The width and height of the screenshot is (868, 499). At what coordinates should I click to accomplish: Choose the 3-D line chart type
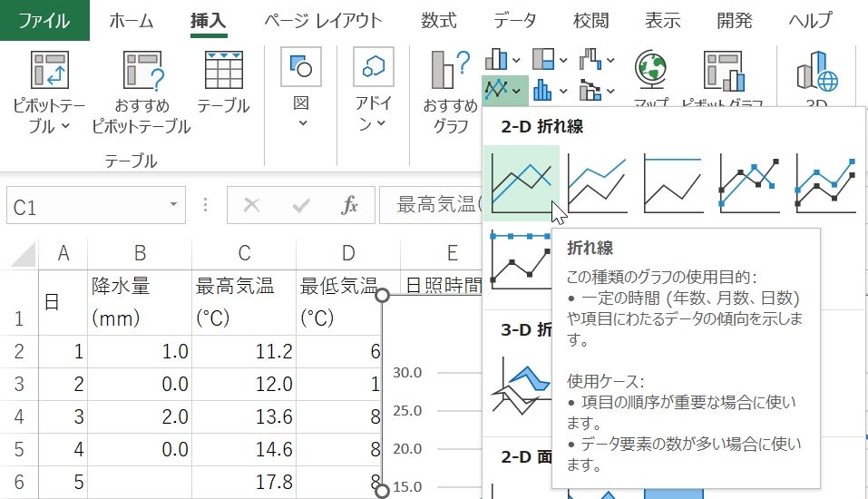click(521, 387)
